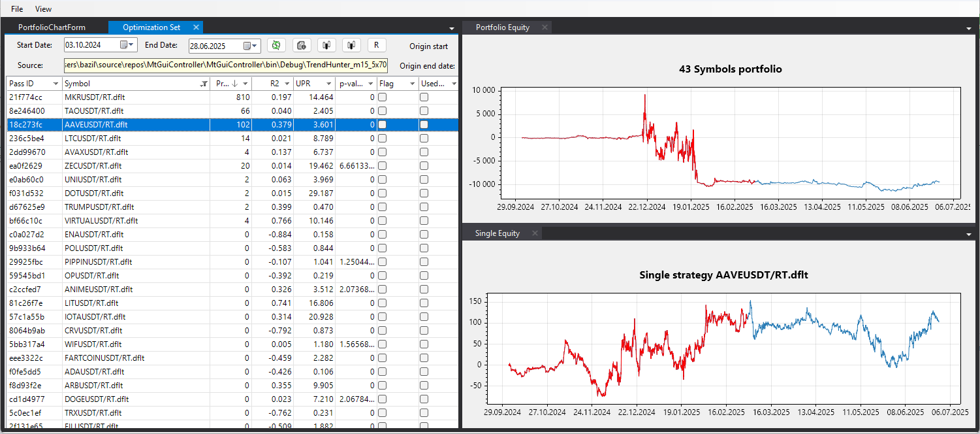Select the PIPPINUSDT/RT.dflt row
Viewport: 980px width, 434px height.
(232, 261)
